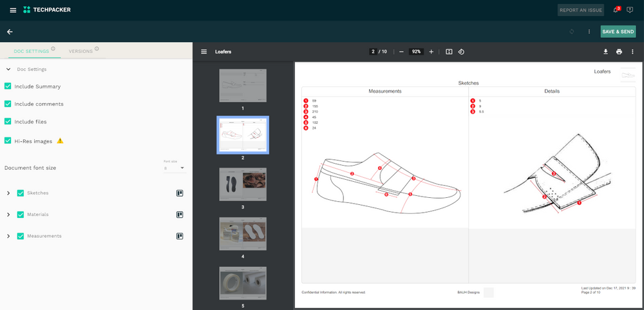Switch to the Versions tab
Image resolution: width=644 pixels, height=310 pixels.
80,51
